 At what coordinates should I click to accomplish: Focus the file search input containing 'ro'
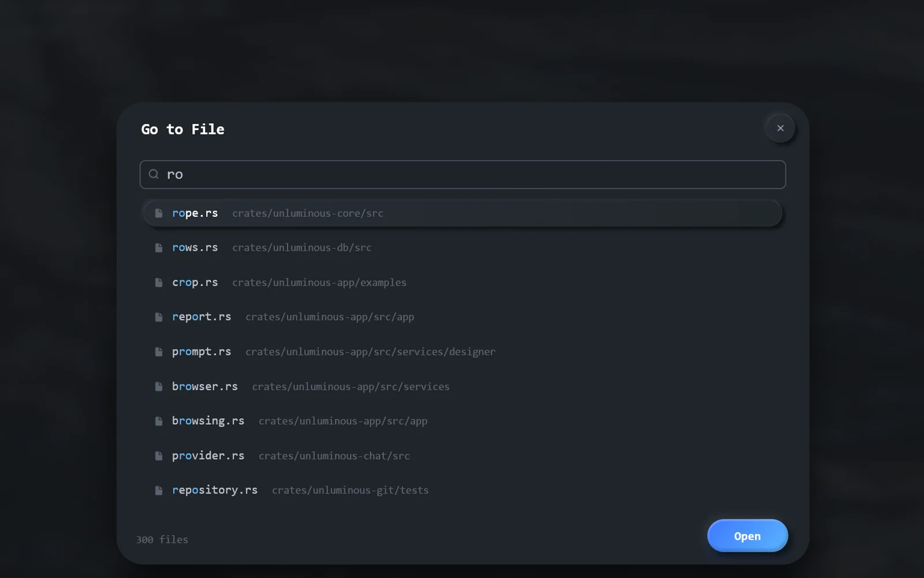click(463, 175)
